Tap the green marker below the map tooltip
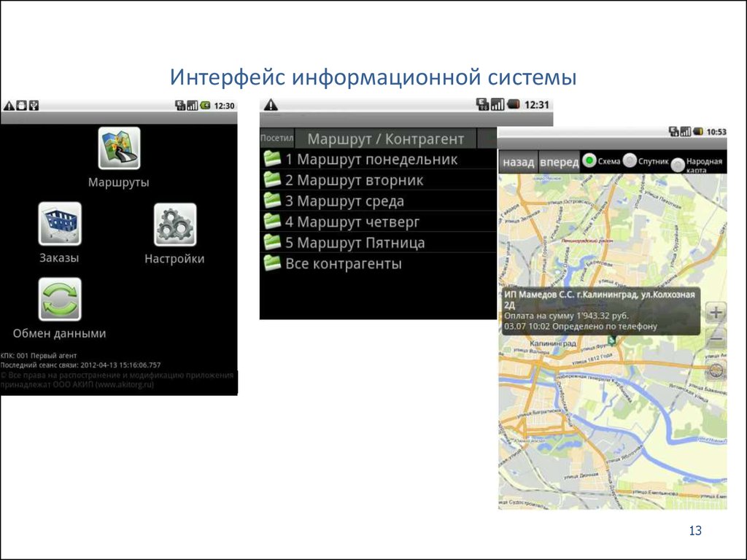 click(612, 340)
